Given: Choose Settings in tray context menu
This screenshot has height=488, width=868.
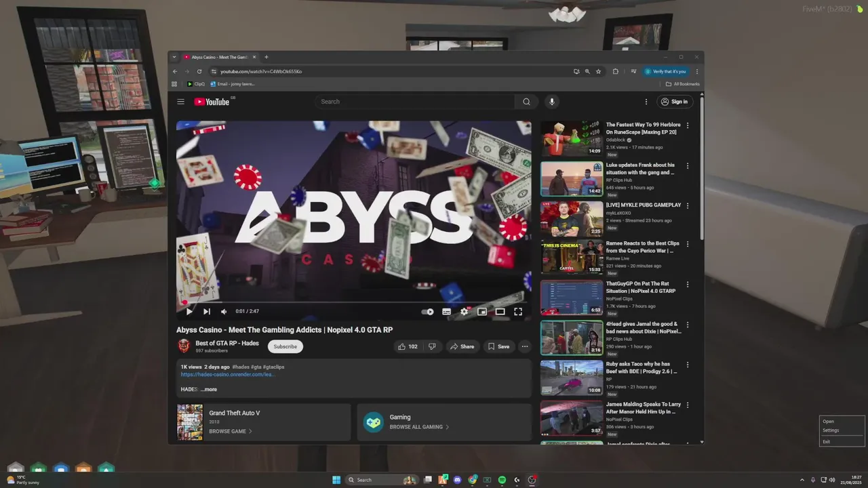Looking at the screenshot, I should click(x=842, y=430).
